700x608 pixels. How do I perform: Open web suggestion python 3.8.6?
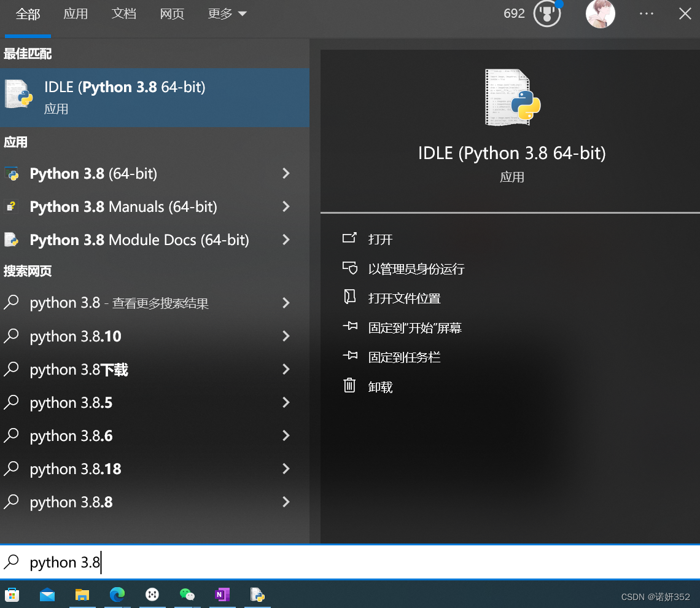(x=155, y=435)
